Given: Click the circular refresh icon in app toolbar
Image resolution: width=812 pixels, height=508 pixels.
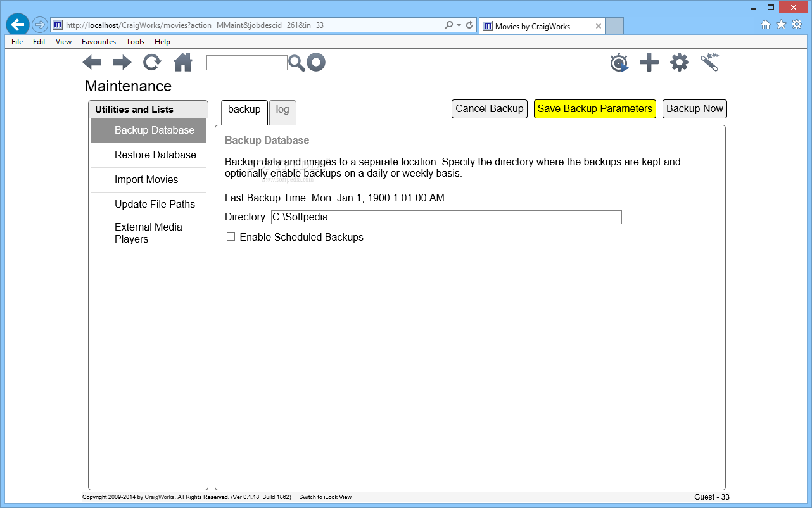Looking at the screenshot, I should click(152, 62).
